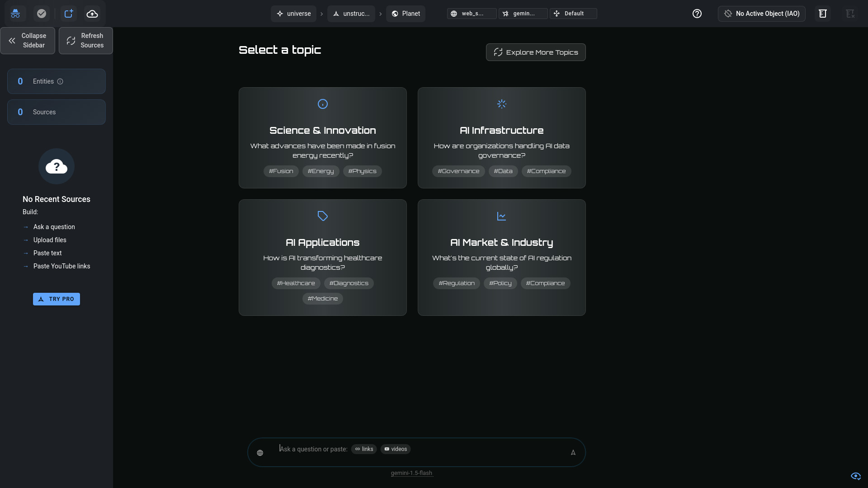Click the TRY PRO button
The height and width of the screenshot is (488, 868).
57,299
